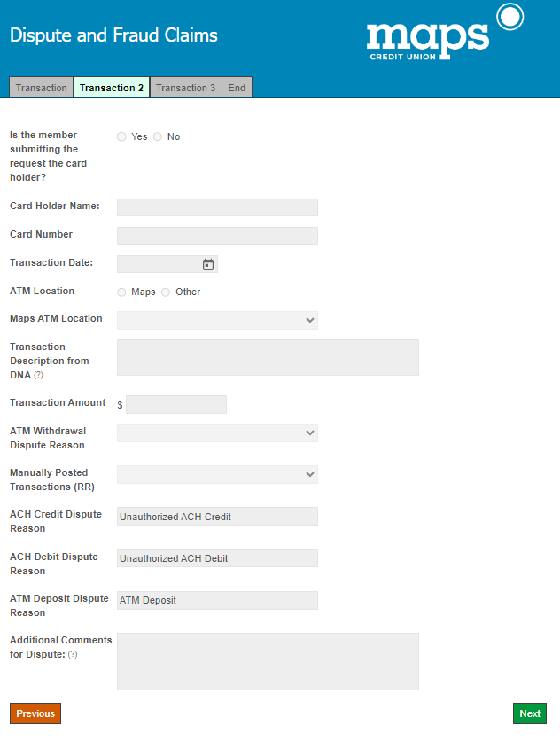
Task: Focus the Card Holder Name field
Action: [217, 207]
